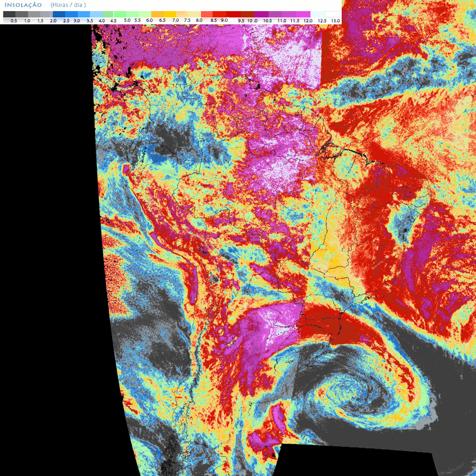Click the 9.5 legend value
This screenshot has height=476, width=476.
tap(241, 21)
